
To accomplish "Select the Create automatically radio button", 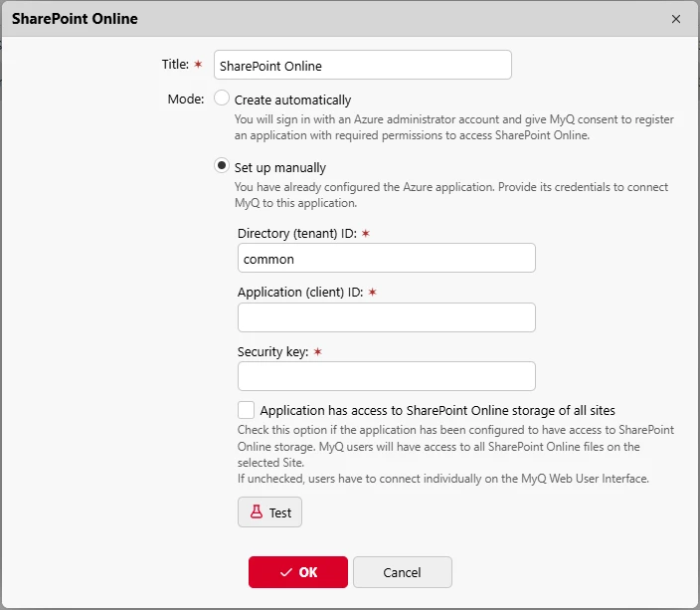I will click(x=222, y=99).
